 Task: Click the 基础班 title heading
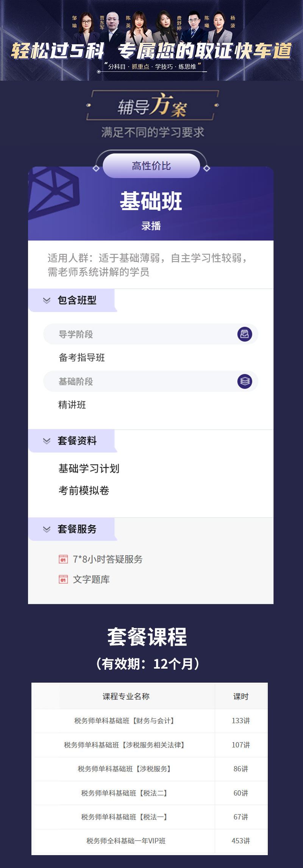(151, 201)
